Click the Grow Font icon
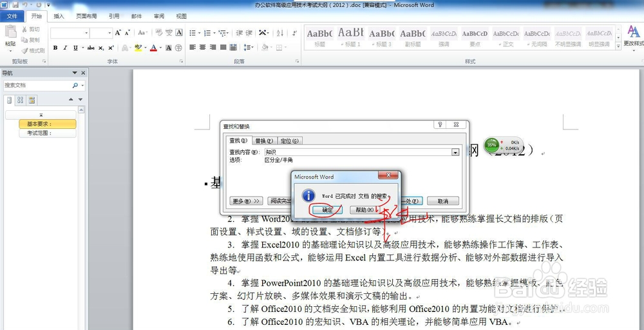 coord(118,32)
